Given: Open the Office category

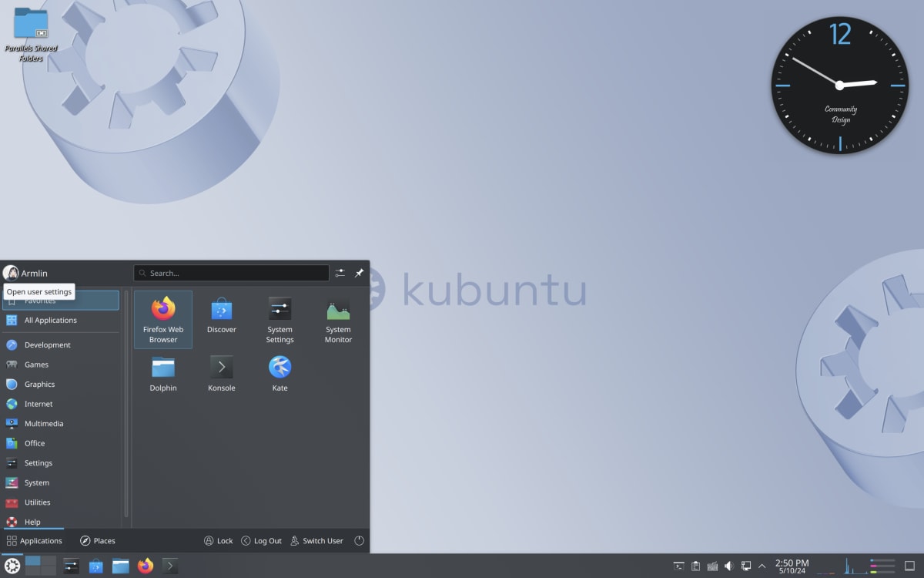Looking at the screenshot, I should coord(61,443).
